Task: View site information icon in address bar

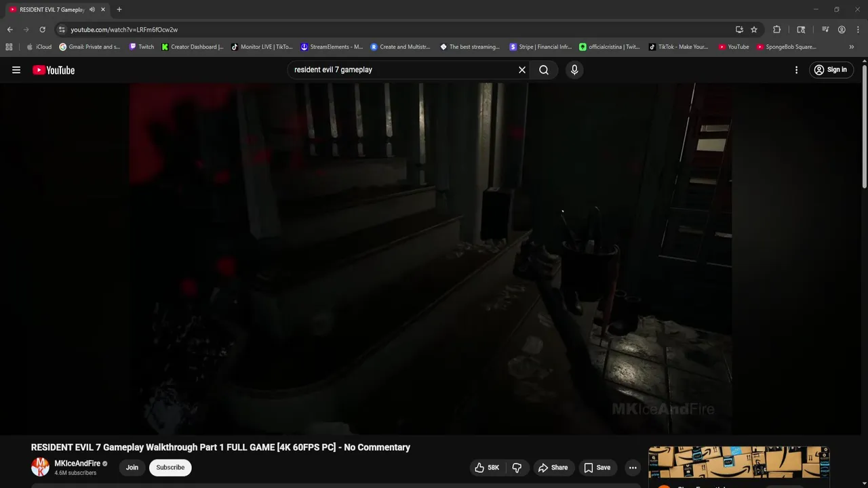Action: (62, 30)
